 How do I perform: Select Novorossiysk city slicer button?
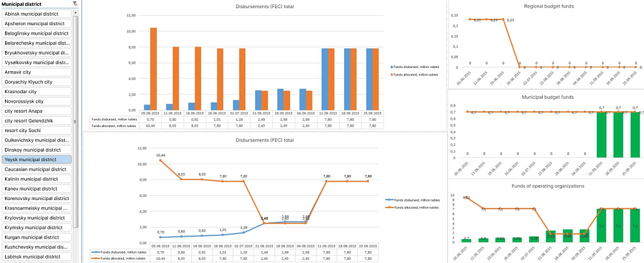click(36, 101)
